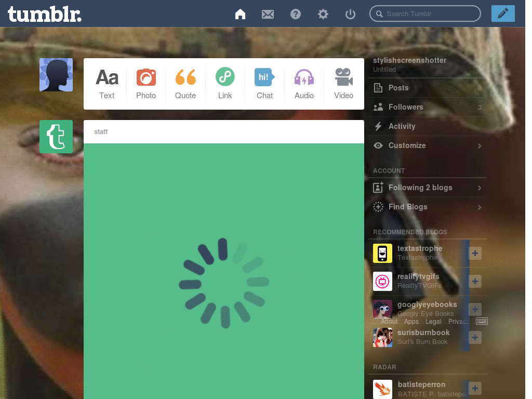Image resolution: width=532 pixels, height=399 pixels.
Task: Click the Tumblr logo
Action: (45, 14)
